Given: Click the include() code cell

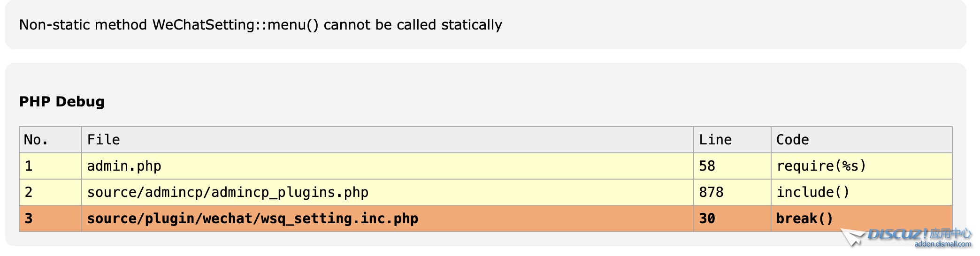Looking at the screenshot, I should pos(862,192).
